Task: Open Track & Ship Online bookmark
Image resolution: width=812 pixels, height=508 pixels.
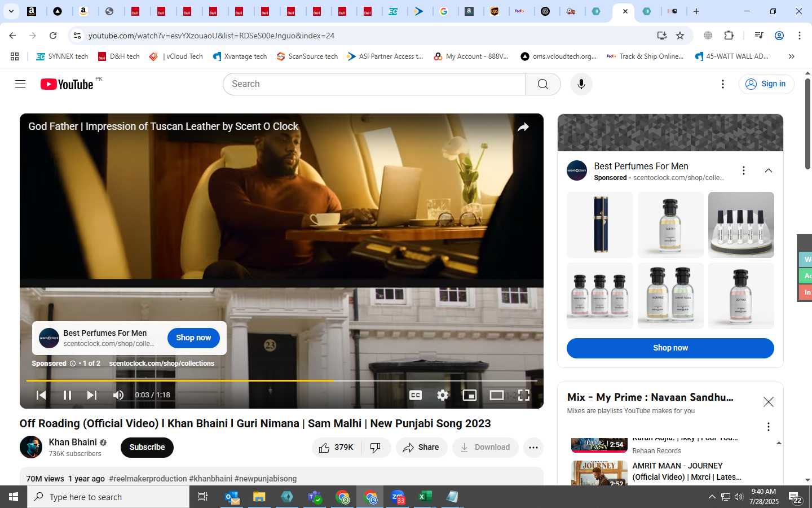Action: pyautogui.click(x=645, y=56)
